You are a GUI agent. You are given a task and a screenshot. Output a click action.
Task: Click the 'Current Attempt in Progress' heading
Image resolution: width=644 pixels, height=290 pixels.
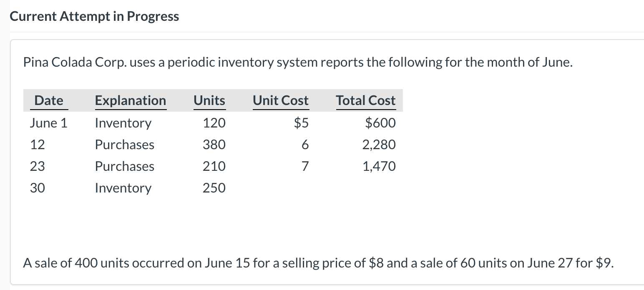click(94, 16)
